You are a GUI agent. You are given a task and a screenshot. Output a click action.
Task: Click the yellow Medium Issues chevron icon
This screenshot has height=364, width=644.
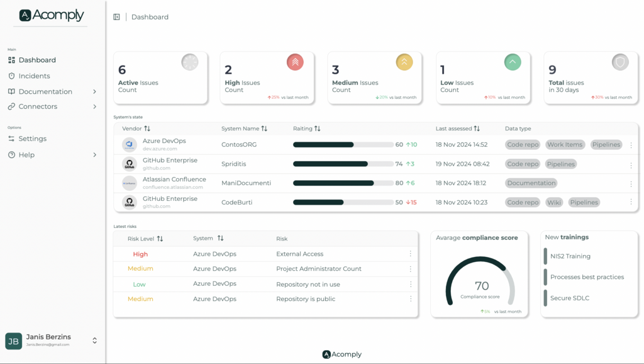(404, 62)
